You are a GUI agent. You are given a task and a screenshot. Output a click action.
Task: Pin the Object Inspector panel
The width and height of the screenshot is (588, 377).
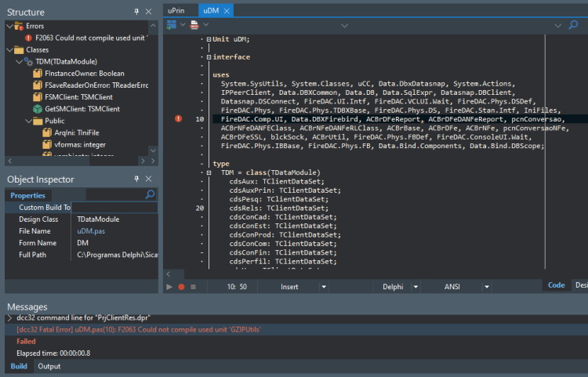point(136,179)
